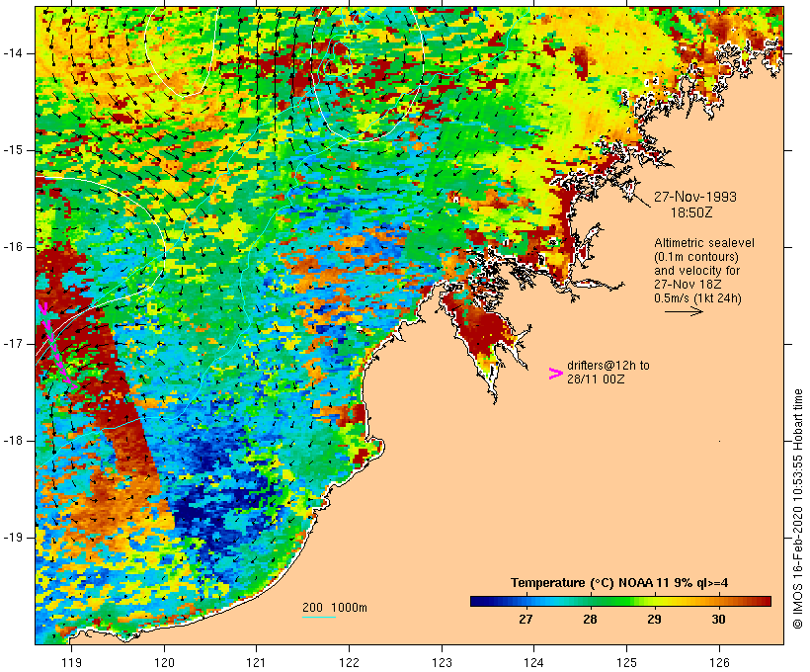Click the longitude label 121
Viewport: 810px width, 672px height.
click(x=256, y=662)
